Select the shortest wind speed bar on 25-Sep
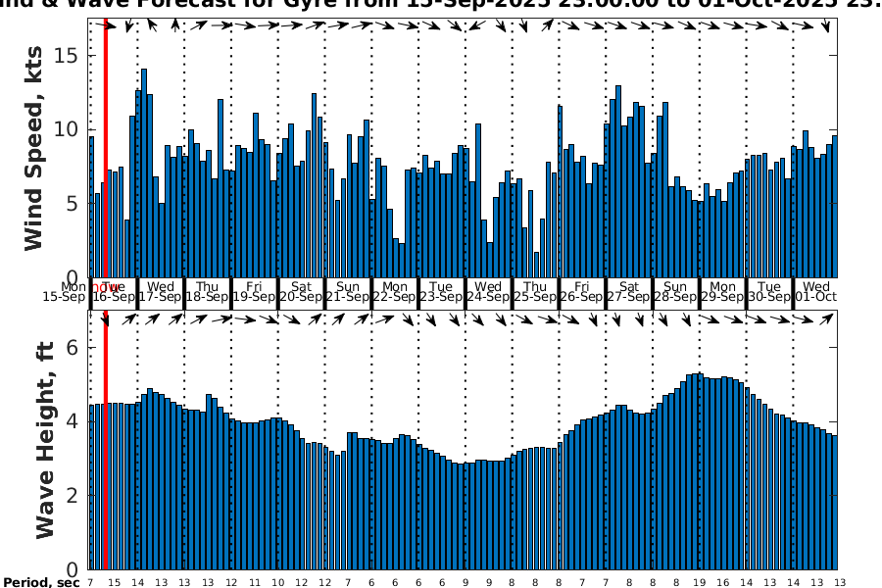 click(536, 265)
